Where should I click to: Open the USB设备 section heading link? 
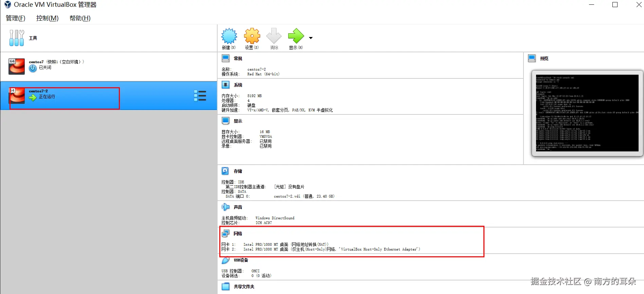241,260
